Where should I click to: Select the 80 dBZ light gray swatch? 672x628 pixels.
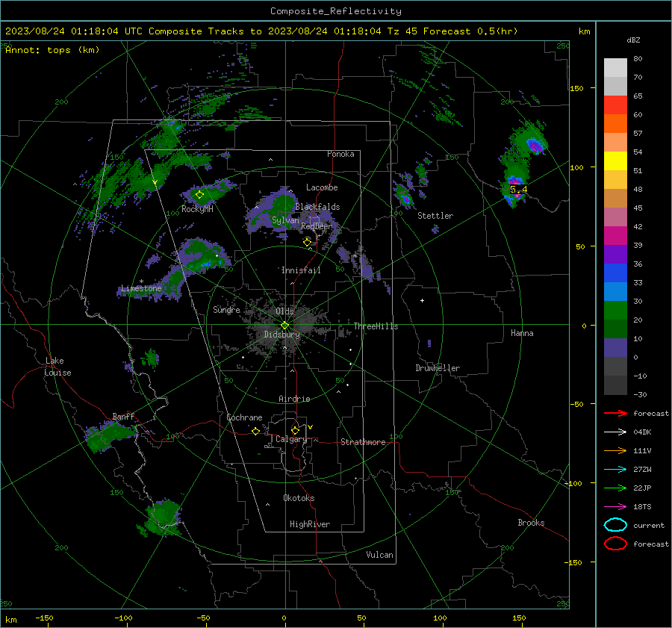(615, 67)
